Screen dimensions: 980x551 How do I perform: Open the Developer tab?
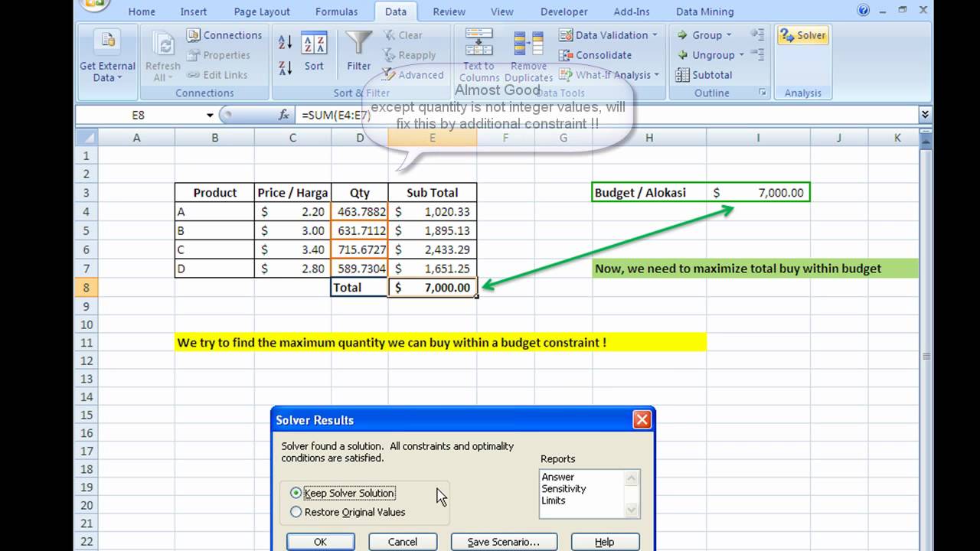click(563, 11)
